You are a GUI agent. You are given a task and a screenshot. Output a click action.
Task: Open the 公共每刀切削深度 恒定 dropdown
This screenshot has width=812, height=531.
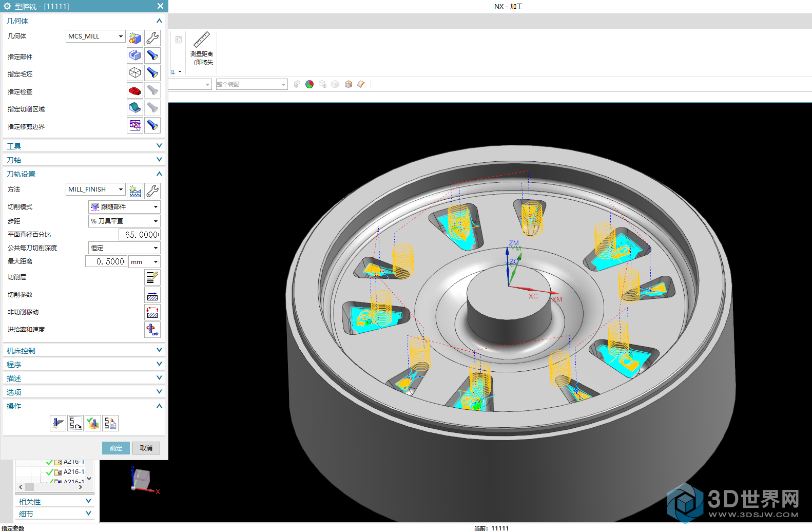point(124,248)
